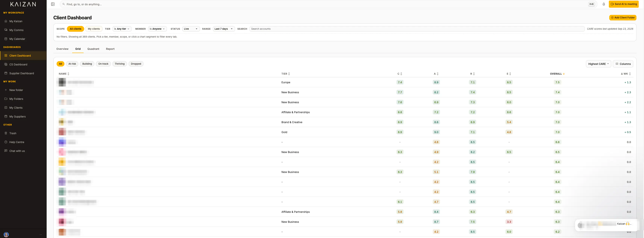Click the Trash bin icon
This screenshot has width=644, height=238.
(6, 133)
